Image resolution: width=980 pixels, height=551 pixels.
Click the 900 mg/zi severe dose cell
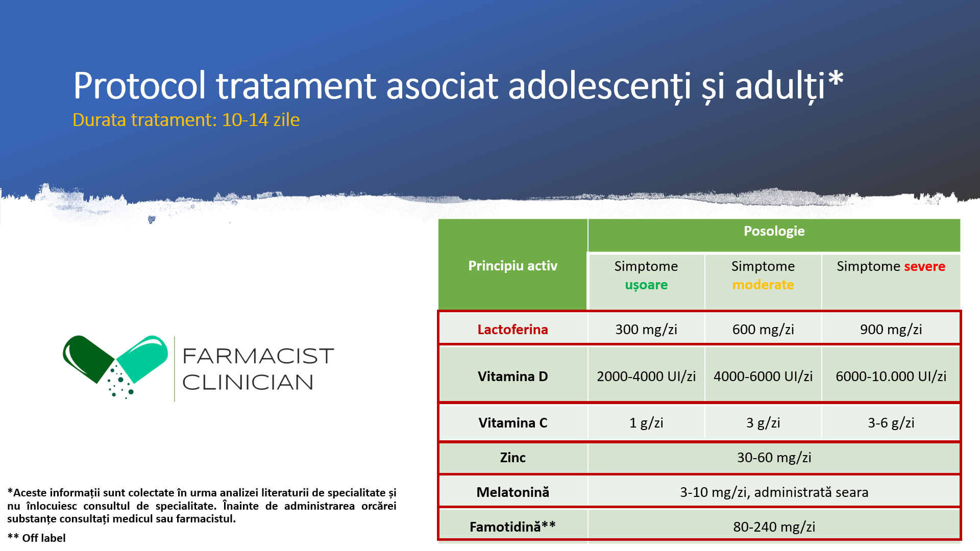[x=891, y=330]
